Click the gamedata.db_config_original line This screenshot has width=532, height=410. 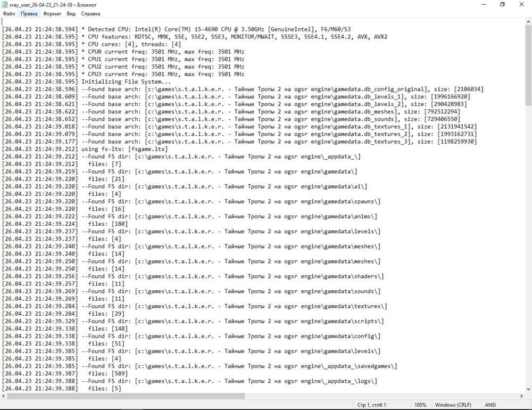(243, 89)
